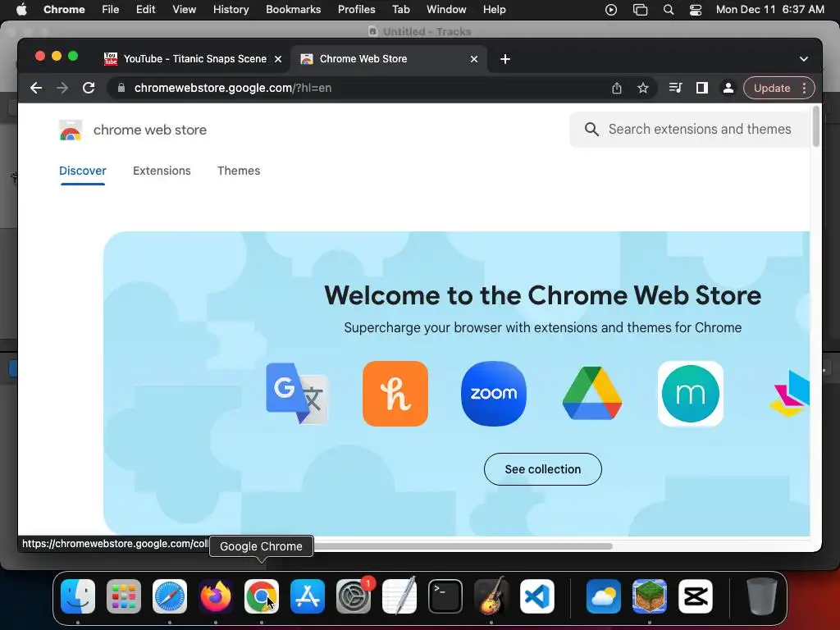Click the Now Playing icon in menu bar
Screen dimensions: 840x630
point(610,10)
